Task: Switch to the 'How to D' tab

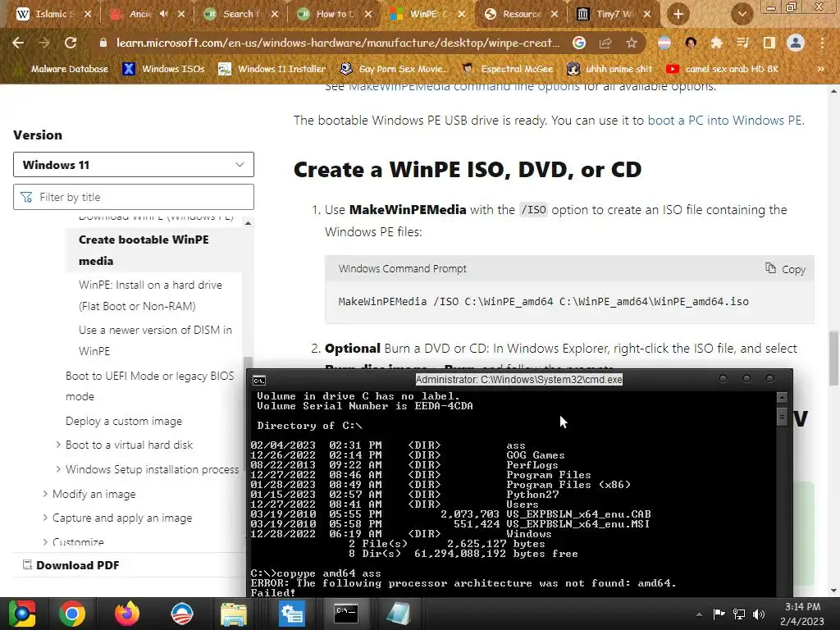Action: pyautogui.click(x=335, y=14)
